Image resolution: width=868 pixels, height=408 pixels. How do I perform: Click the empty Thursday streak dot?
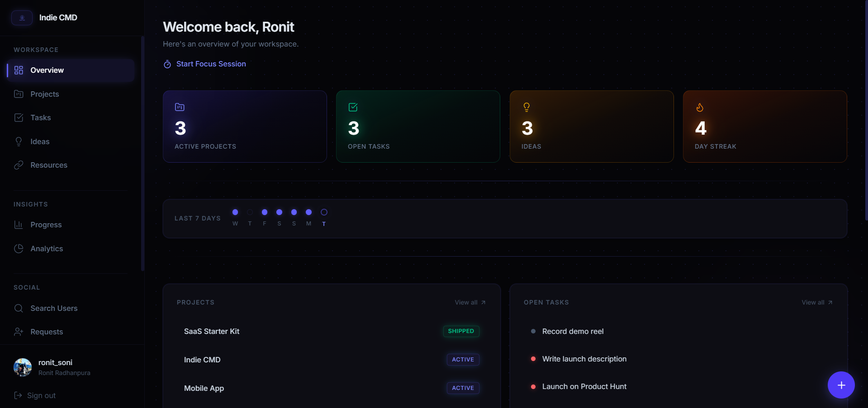[250, 212]
